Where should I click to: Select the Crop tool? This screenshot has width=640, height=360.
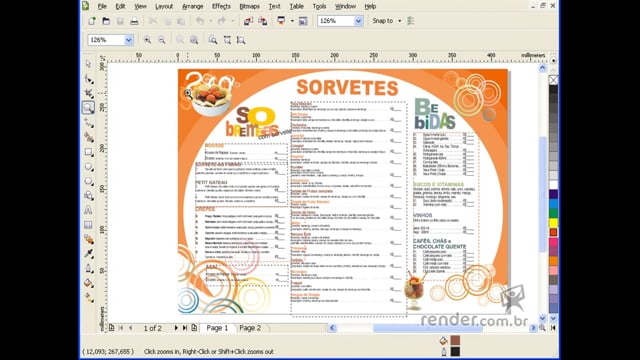click(88, 93)
